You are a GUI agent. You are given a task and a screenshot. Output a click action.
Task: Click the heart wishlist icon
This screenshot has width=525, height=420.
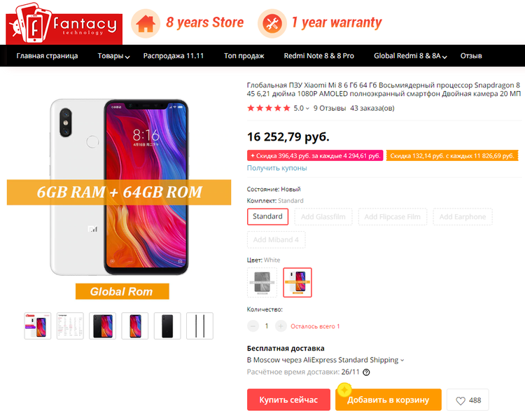[461, 400]
